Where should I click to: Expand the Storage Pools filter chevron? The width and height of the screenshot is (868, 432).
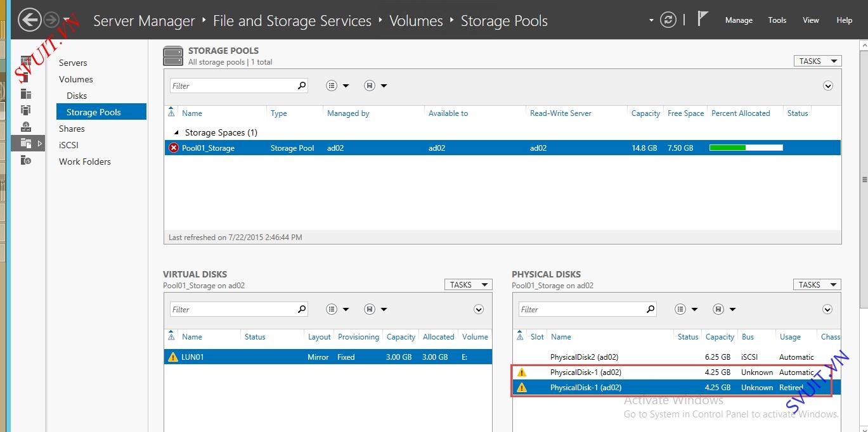click(827, 86)
